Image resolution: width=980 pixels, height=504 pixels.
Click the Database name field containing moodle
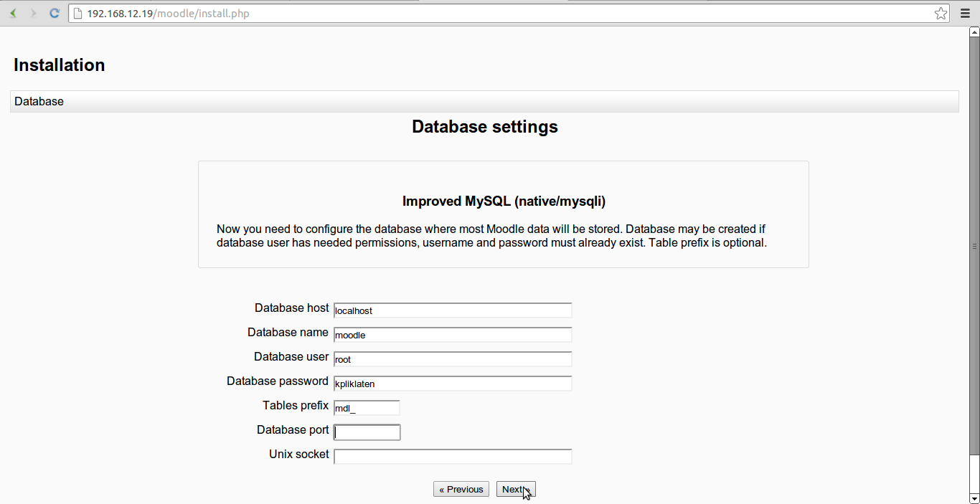(x=453, y=335)
